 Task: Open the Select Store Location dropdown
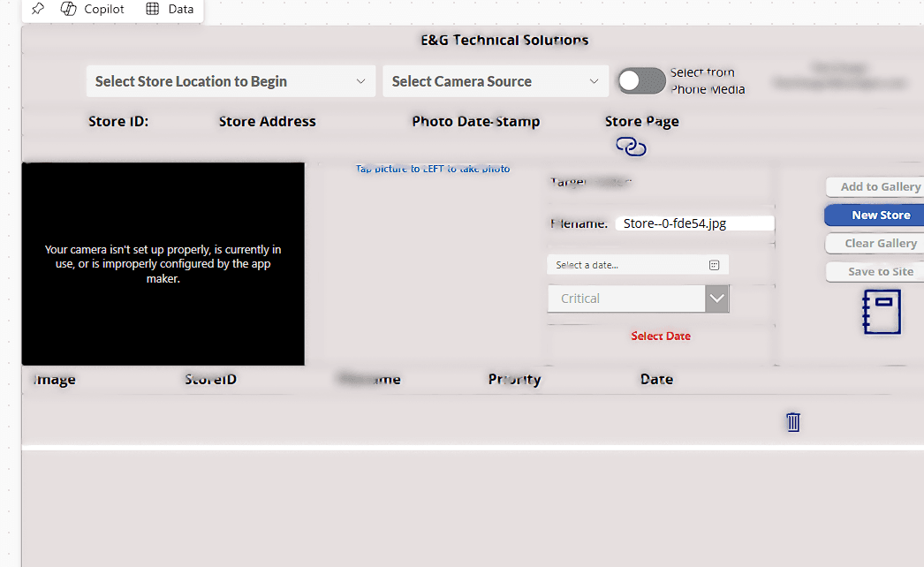coord(230,80)
